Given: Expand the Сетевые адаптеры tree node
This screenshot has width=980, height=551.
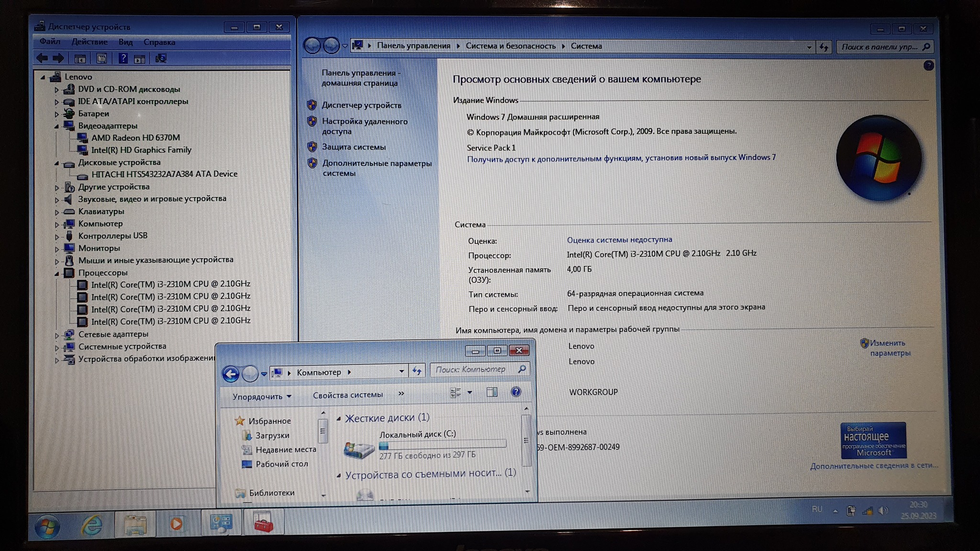Looking at the screenshot, I should [x=56, y=335].
